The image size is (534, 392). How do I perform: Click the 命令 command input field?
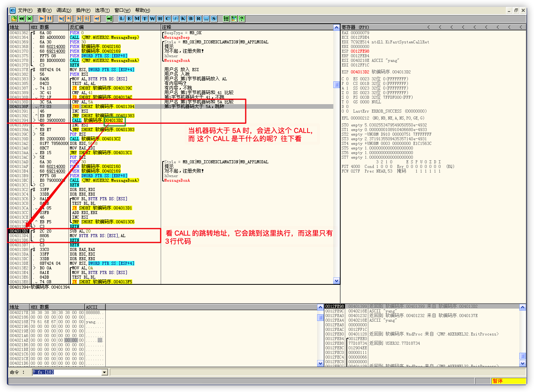(67, 372)
